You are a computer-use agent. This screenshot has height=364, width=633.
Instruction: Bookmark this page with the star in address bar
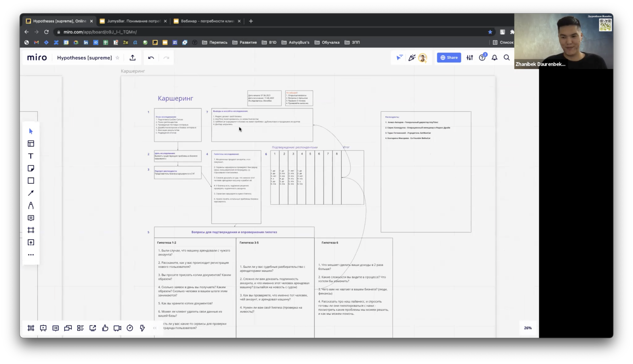(490, 32)
